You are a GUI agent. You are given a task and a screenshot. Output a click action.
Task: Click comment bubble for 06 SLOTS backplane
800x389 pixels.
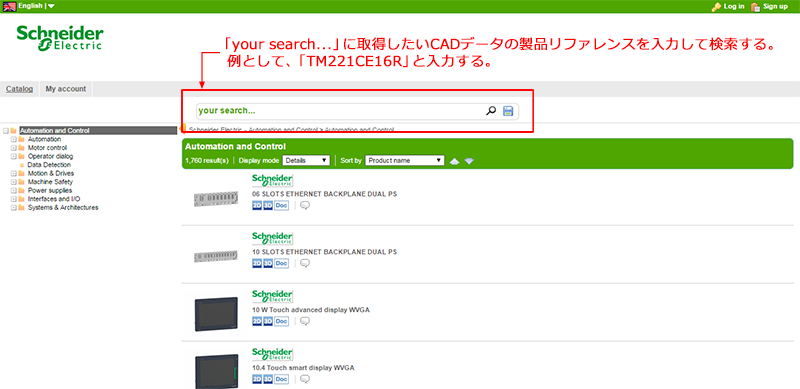coord(305,205)
